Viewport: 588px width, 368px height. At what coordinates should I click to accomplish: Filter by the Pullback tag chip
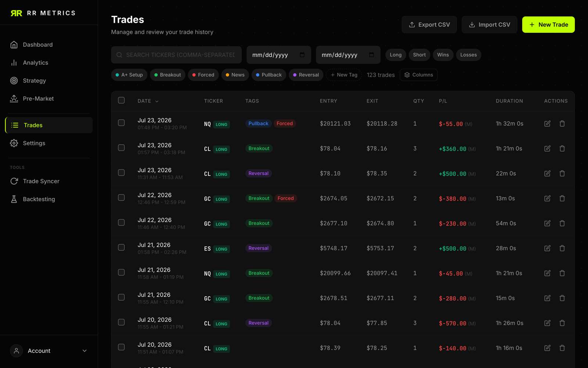pos(269,75)
